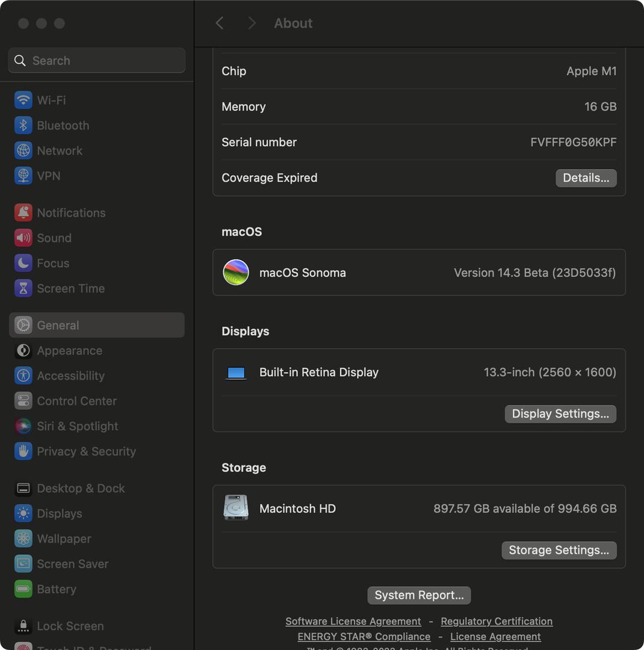Click the 16 GB memory value
This screenshot has width=644, height=650.
tap(600, 107)
